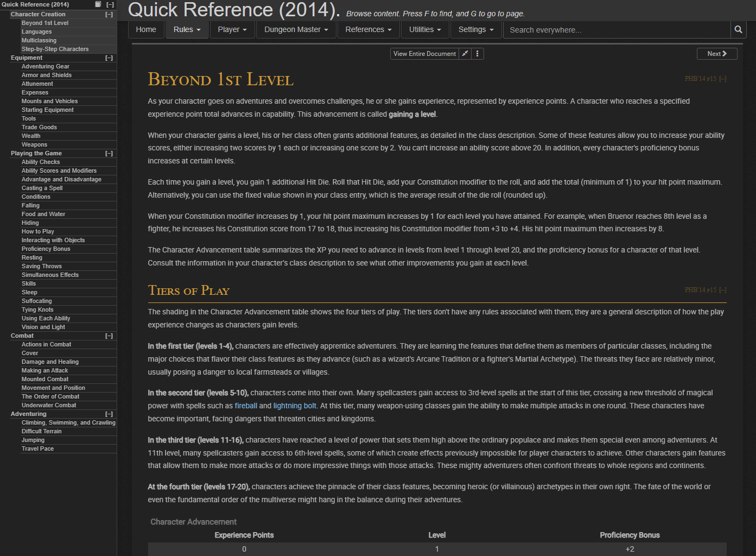Select Multiclassing in sidebar

point(69,41)
